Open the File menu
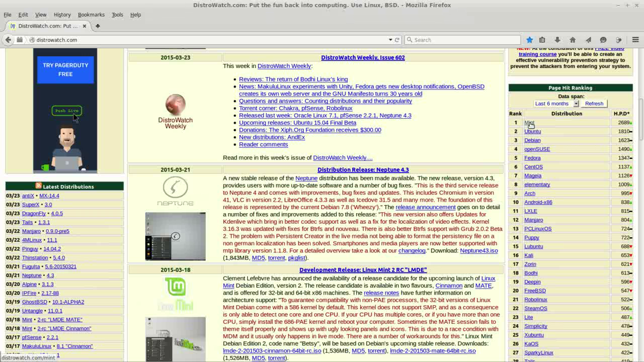This screenshot has height=362, width=644. click(x=8, y=15)
